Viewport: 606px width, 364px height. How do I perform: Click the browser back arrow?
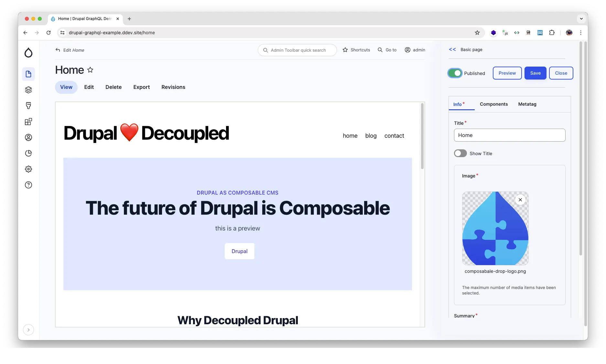pos(25,33)
